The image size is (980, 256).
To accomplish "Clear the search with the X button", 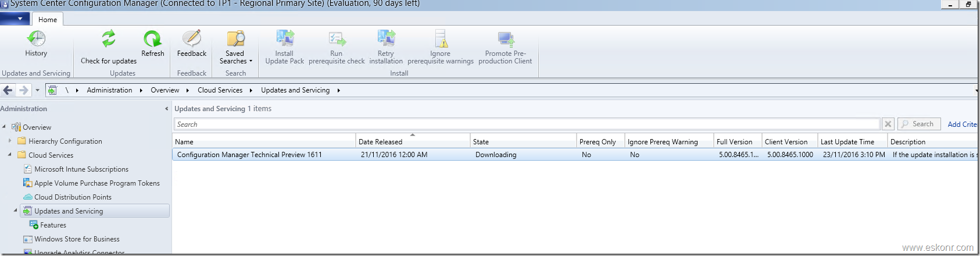I will point(888,124).
